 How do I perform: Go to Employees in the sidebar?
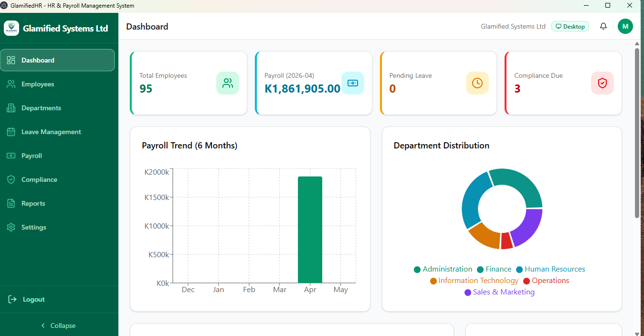pos(57,84)
